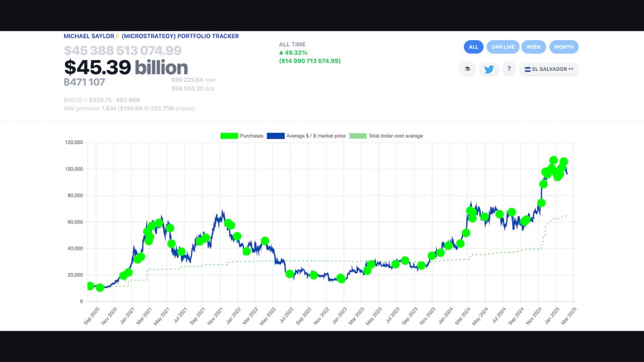Toggle the Purchases legend item
The image size is (644, 362).
click(x=242, y=136)
